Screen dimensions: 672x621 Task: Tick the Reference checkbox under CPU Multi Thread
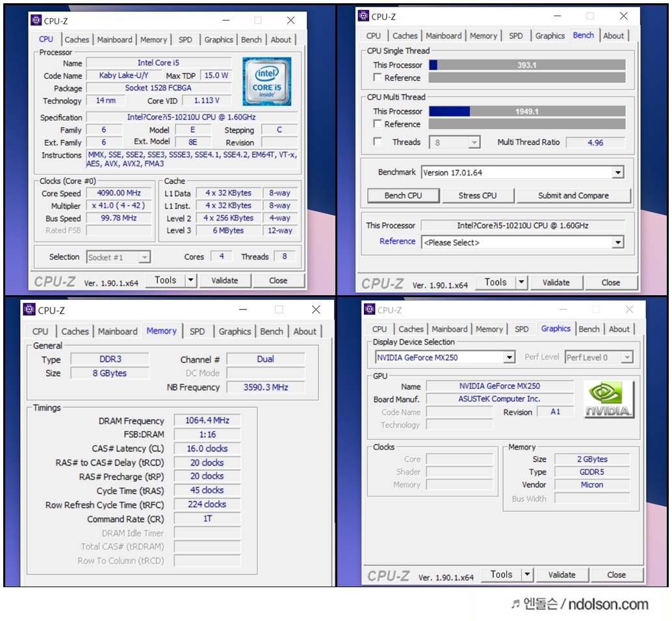[x=378, y=124]
